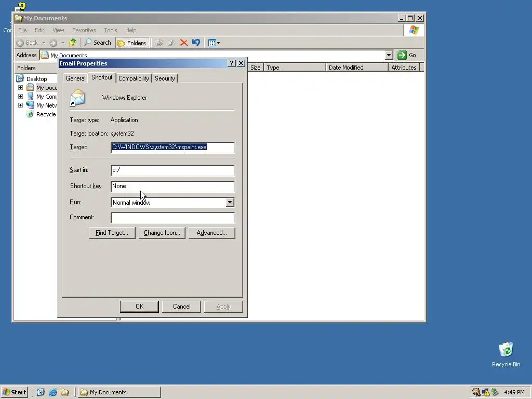The height and width of the screenshot is (399, 532).
Task: Select Recycle Bin in the Folders tree
Action: [x=46, y=114]
